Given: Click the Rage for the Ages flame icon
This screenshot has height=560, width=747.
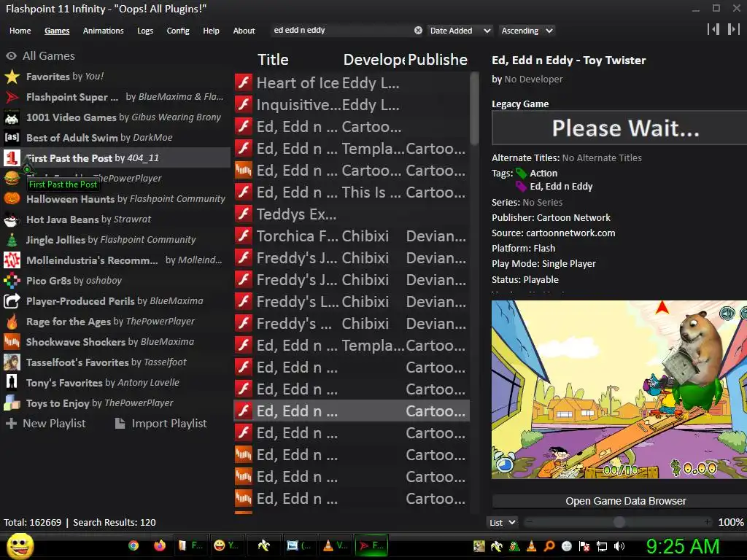Looking at the screenshot, I should 12,322.
